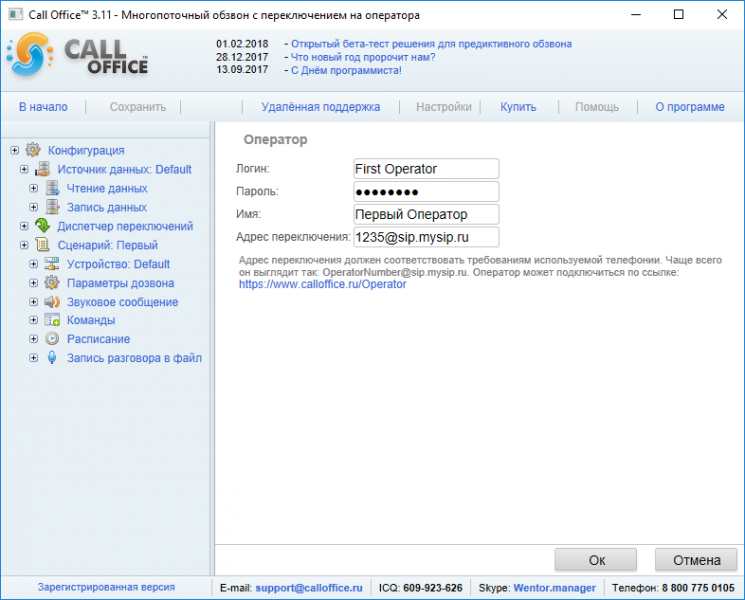Confirm with the Ок button

(596, 560)
